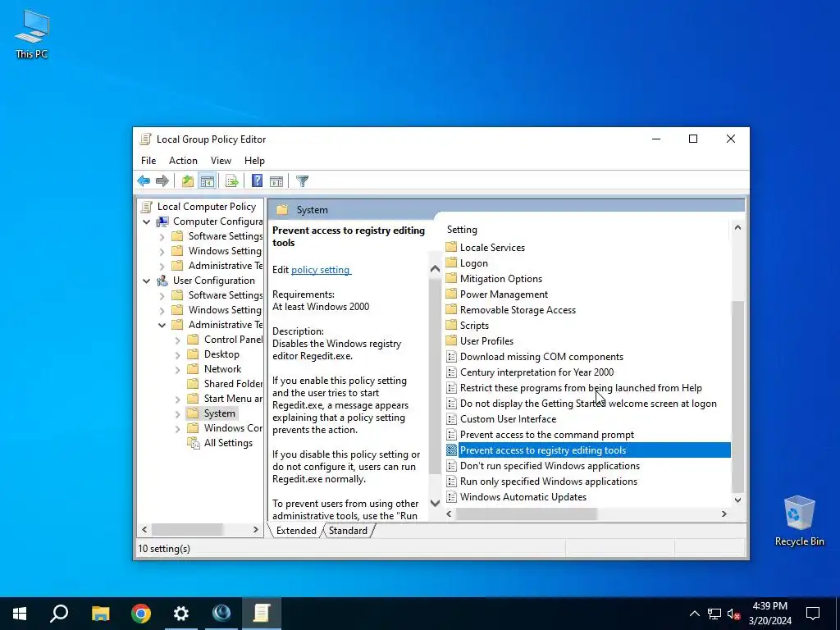The image size is (840, 630).
Task: Open the notification center icon
Action: (x=813, y=614)
